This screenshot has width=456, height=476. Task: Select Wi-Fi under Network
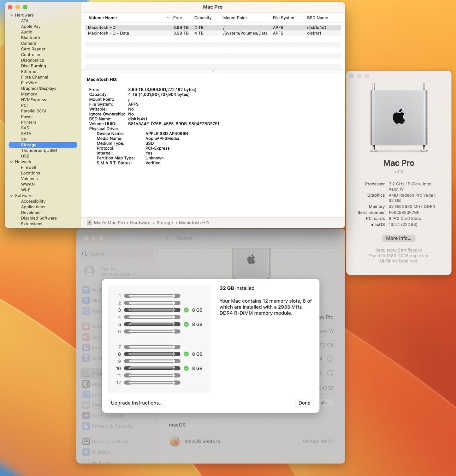(26, 190)
